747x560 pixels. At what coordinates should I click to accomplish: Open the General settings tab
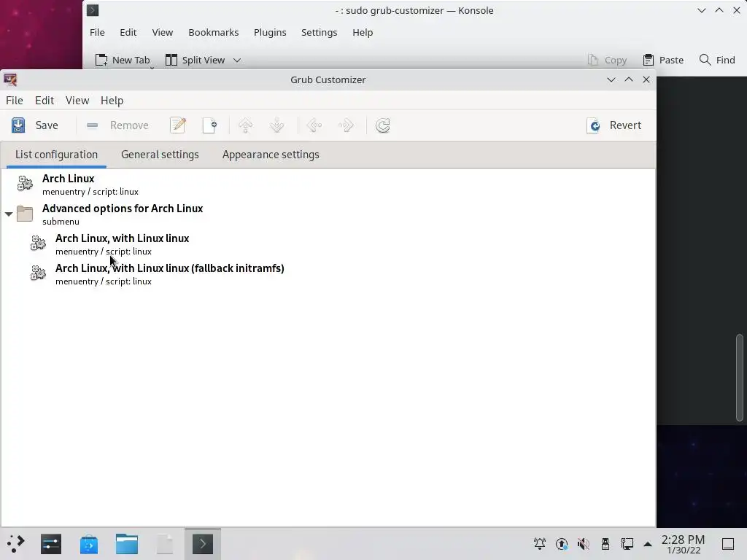click(x=160, y=155)
